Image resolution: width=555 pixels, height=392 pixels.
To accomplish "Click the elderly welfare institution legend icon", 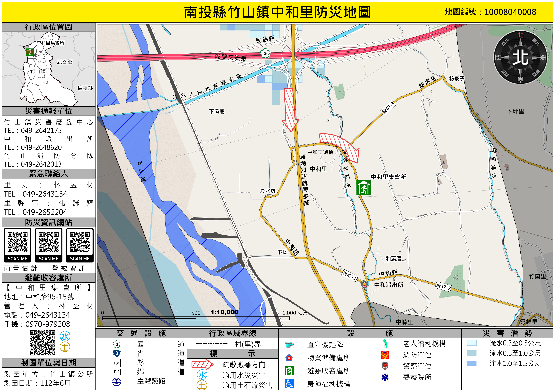I will pos(385,343).
